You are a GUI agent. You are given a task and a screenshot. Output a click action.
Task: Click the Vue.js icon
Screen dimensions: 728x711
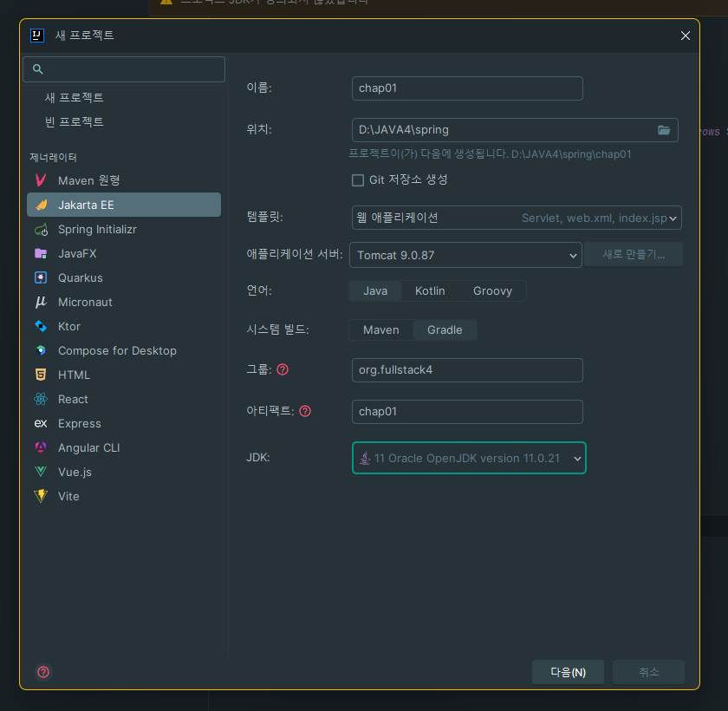pyautogui.click(x=41, y=472)
